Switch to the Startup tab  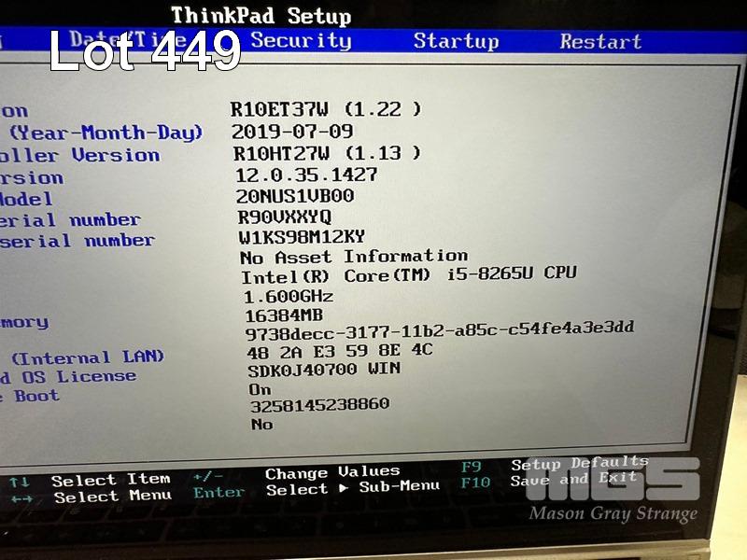[x=456, y=41]
